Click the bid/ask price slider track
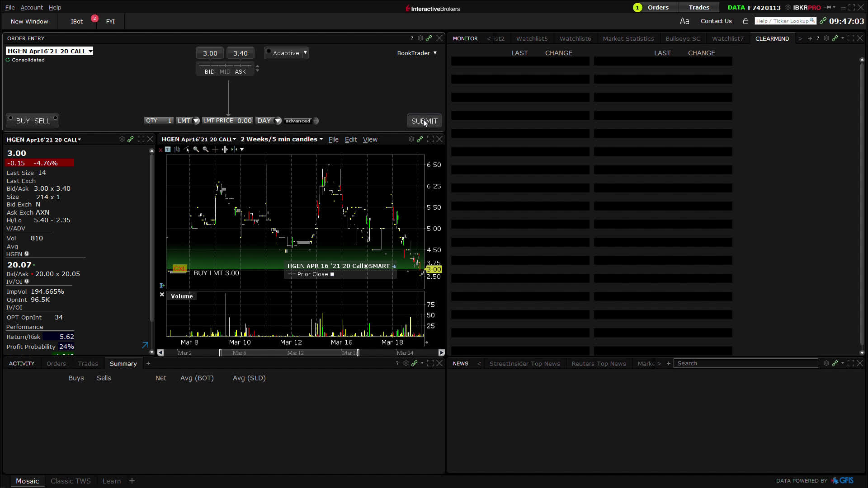 225,66
